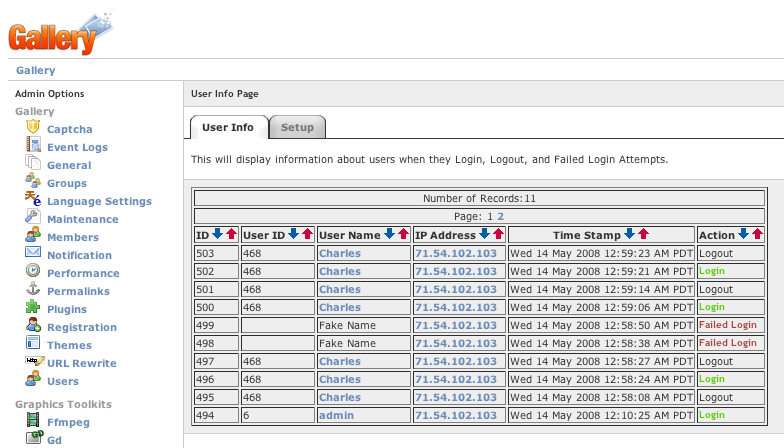Sort Time Stamp descending with blue arrow

[x=630, y=234]
